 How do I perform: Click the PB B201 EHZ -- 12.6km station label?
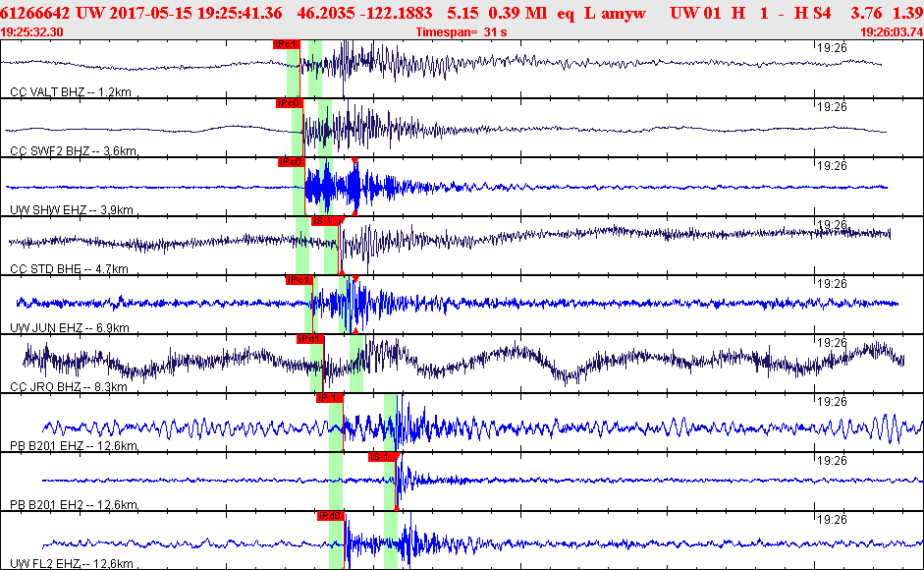click(74, 446)
